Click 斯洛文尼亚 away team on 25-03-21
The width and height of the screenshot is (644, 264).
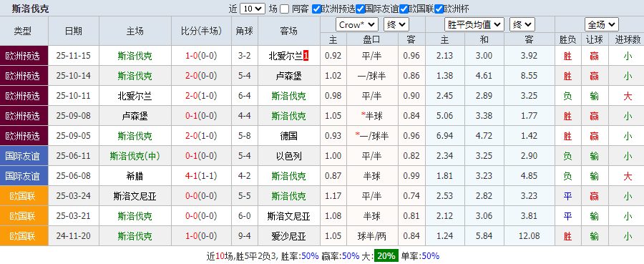[x=289, y=216]
